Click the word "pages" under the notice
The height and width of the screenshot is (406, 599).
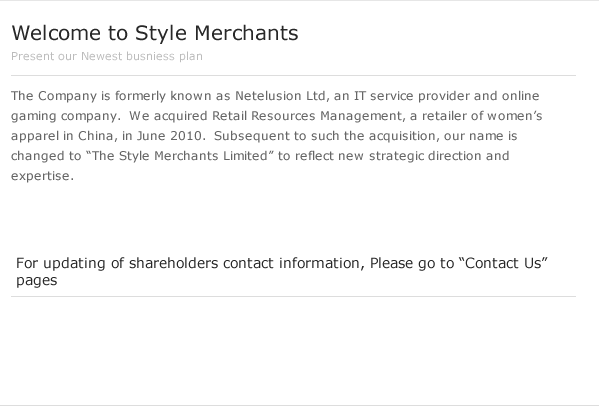pos(37,281)
